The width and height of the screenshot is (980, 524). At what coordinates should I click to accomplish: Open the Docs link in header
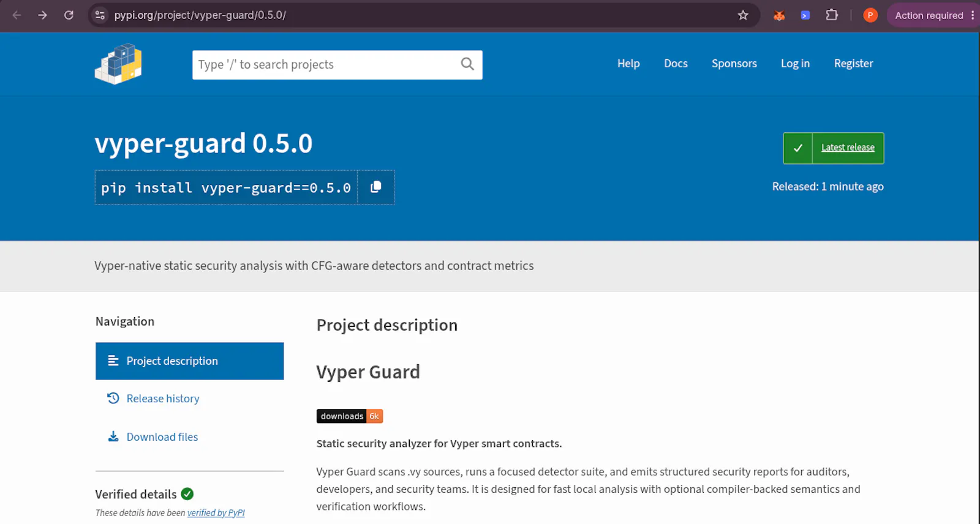pyautogui.click(x=676, y=64)
